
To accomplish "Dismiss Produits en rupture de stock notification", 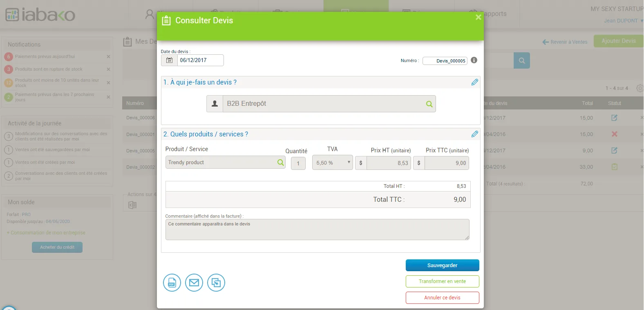I will (108, 69).
